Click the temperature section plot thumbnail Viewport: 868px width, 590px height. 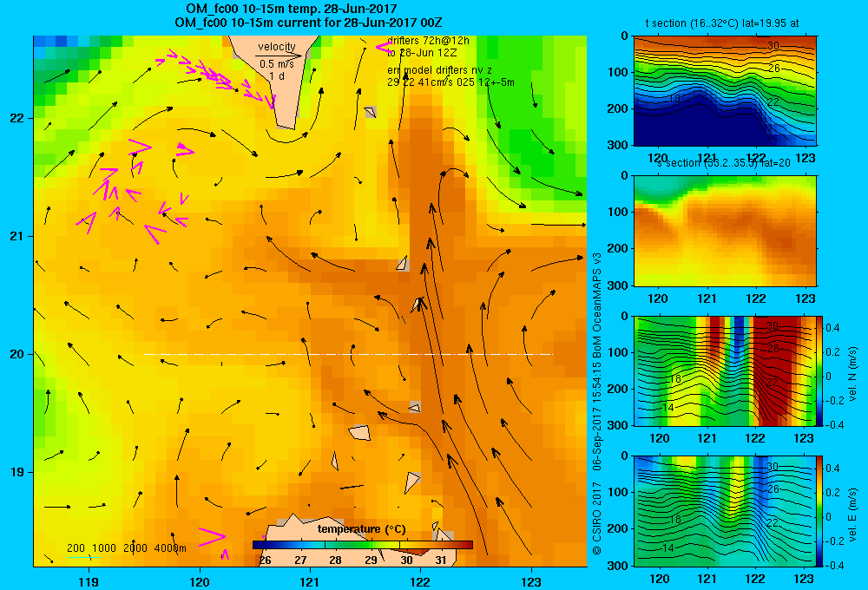click(725, 91)
